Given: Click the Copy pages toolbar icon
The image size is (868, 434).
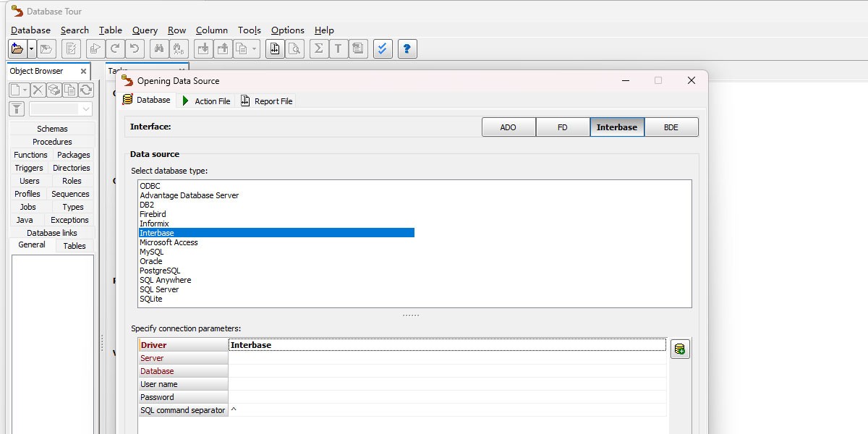Looking at the screenshot, I should tap(242, 49).
